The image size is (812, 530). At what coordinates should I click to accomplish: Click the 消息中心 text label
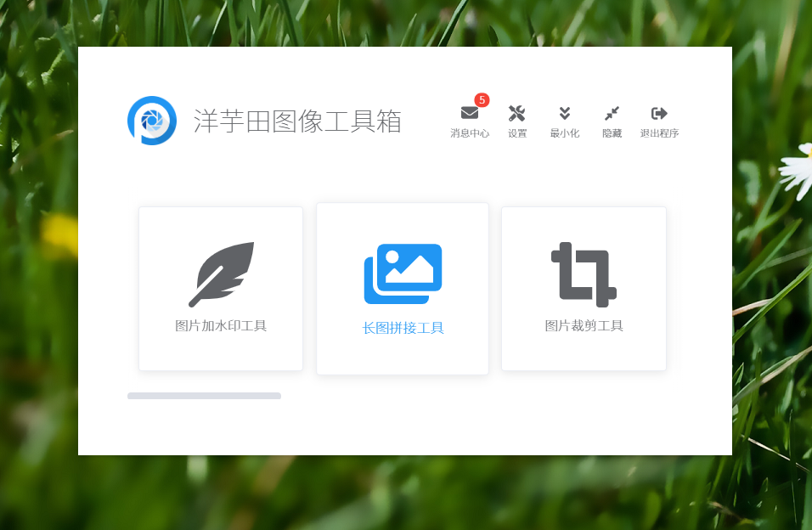470,133
